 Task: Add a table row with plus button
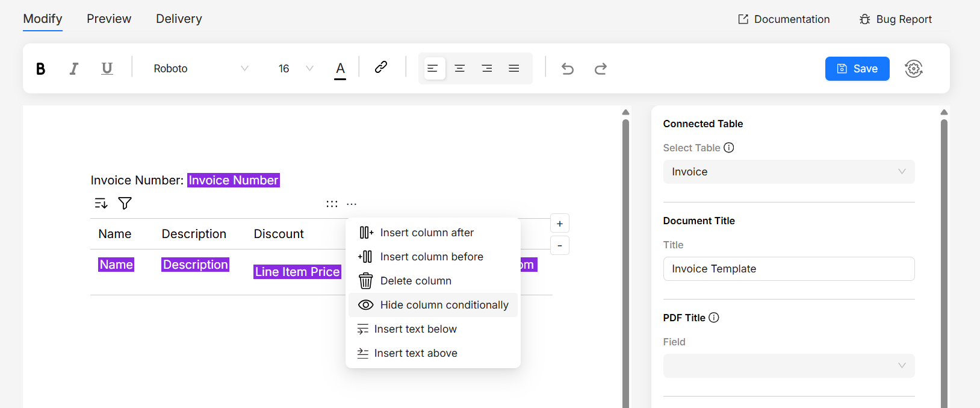pos(560,224)
